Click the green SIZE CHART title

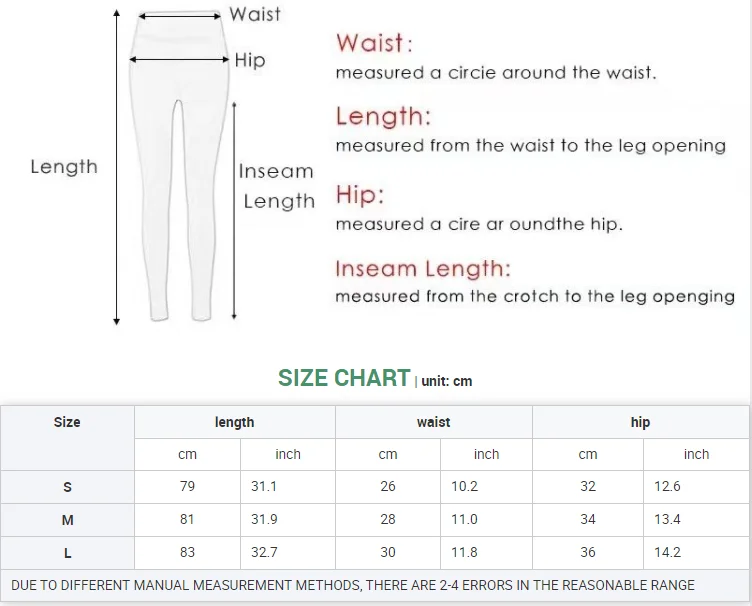point(344,378)
